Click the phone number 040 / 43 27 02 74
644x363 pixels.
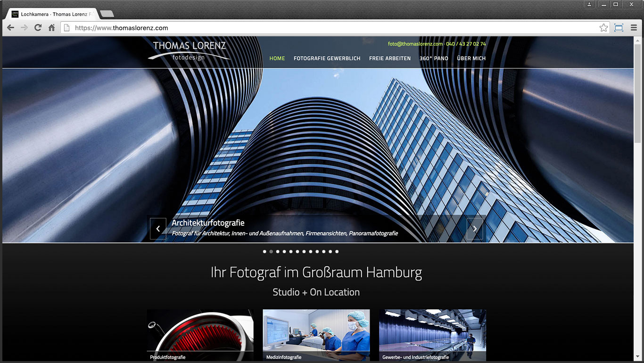(x=466, y=44)
